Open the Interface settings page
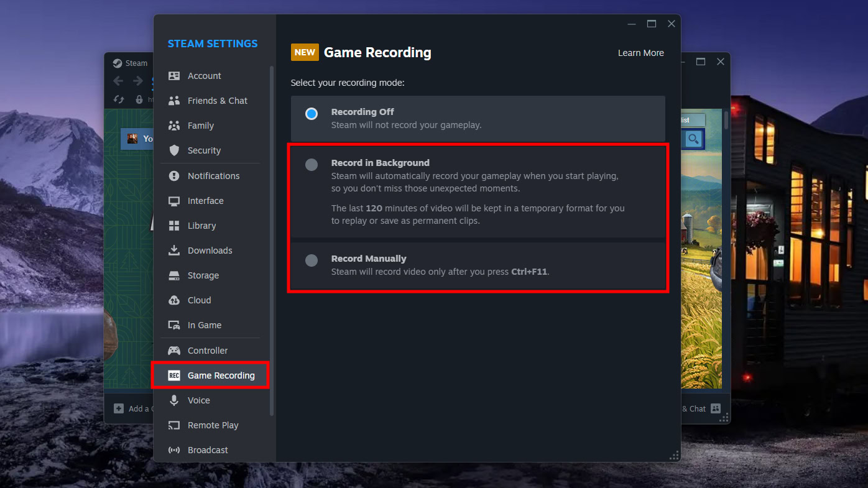The width and height of the screenshot is (868, 488). [x=205, y=201]
